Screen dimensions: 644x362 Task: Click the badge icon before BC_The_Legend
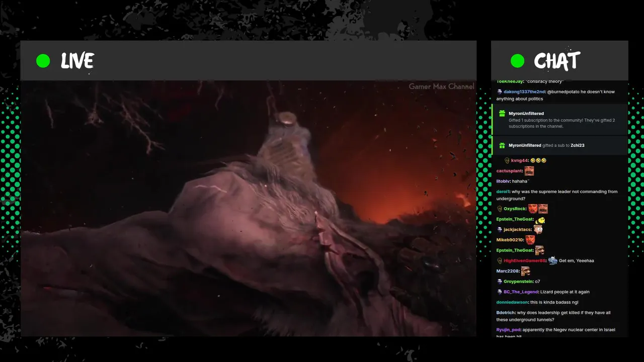pos(500,292)
